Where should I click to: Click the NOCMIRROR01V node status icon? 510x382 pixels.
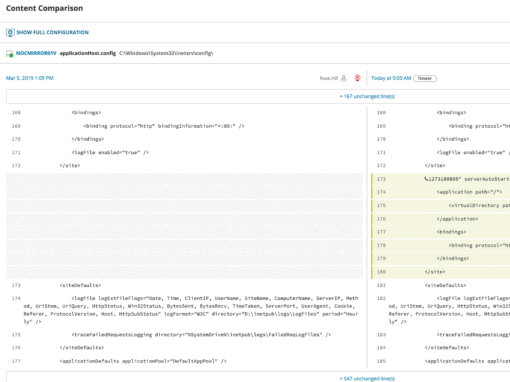(10, 54)
